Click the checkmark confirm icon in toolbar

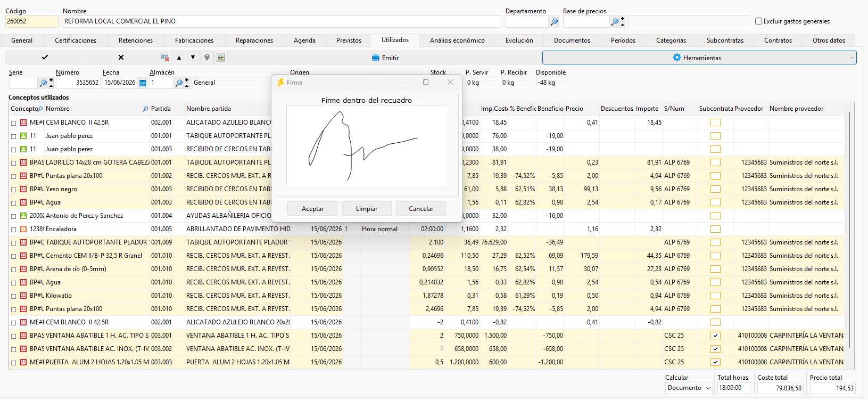point(45,58)
